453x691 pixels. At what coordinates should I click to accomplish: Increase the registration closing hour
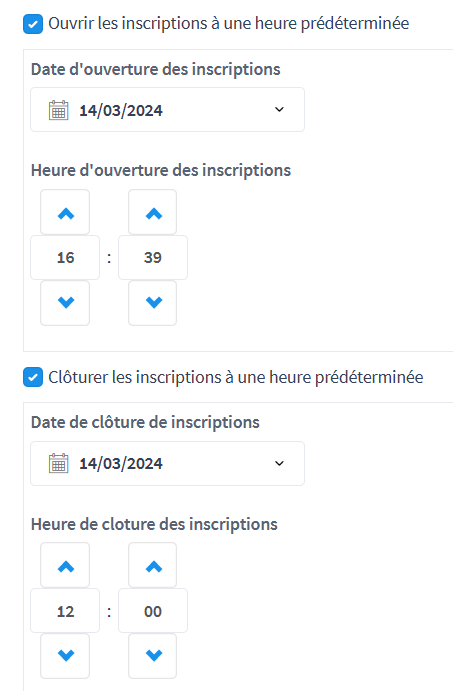(65, 565)
